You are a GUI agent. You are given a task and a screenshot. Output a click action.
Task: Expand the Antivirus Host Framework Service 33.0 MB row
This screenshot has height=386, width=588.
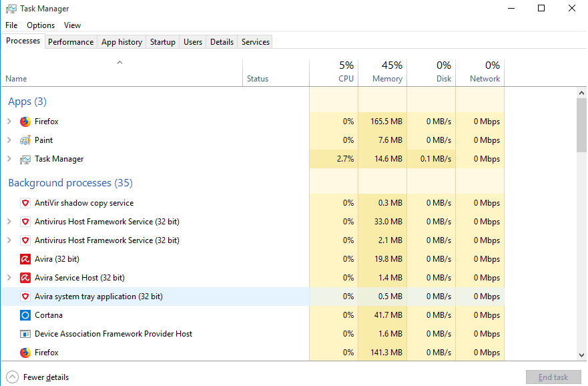9,221
